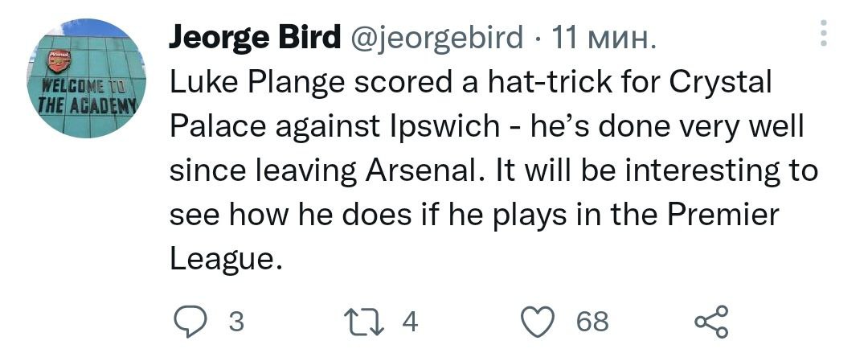The image size is (868, 349).
Task: Click the retweet count number 4
Action: pyautogui.click(x=410, y=322)
